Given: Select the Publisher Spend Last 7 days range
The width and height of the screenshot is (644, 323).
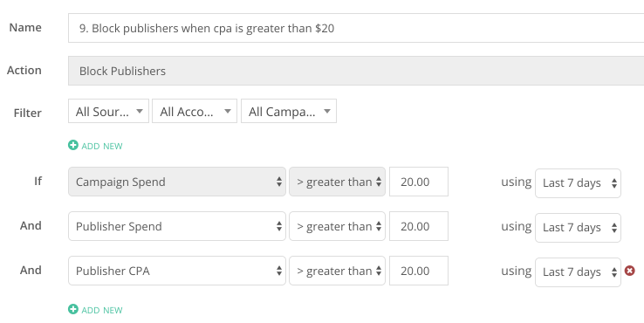Looking at the screenshot, I should (x=578, y=228).
